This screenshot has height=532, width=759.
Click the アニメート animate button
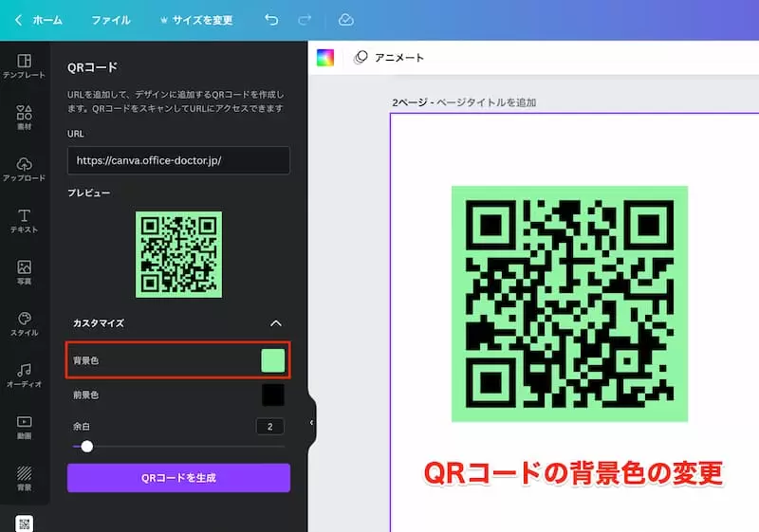point(389,58)
